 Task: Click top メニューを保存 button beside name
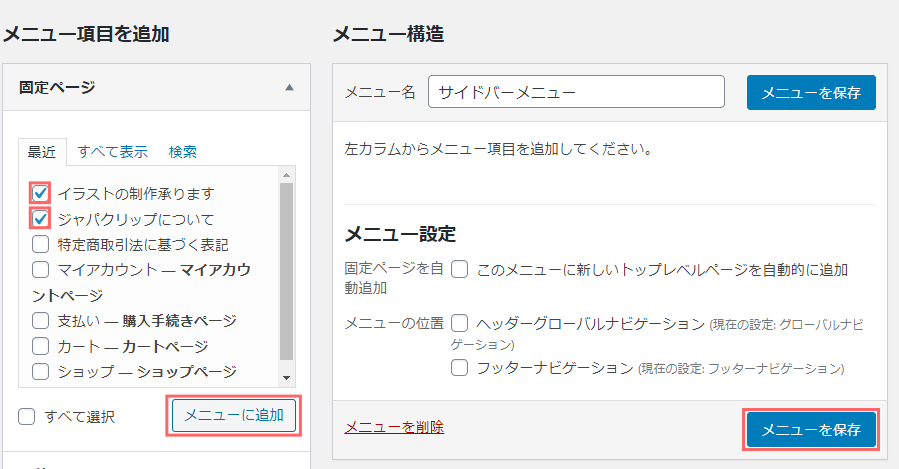(811, 92)
